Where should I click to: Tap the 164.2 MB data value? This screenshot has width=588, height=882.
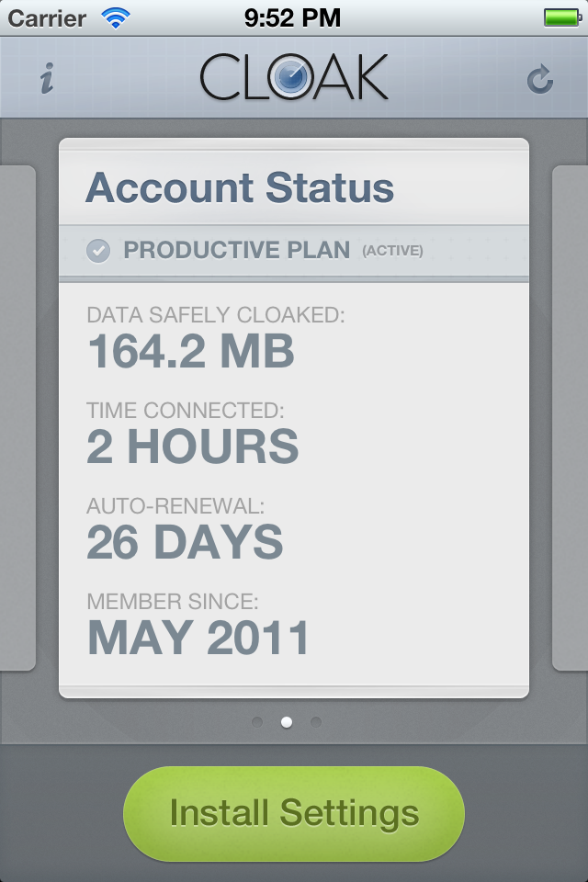(x=190, y=352)
